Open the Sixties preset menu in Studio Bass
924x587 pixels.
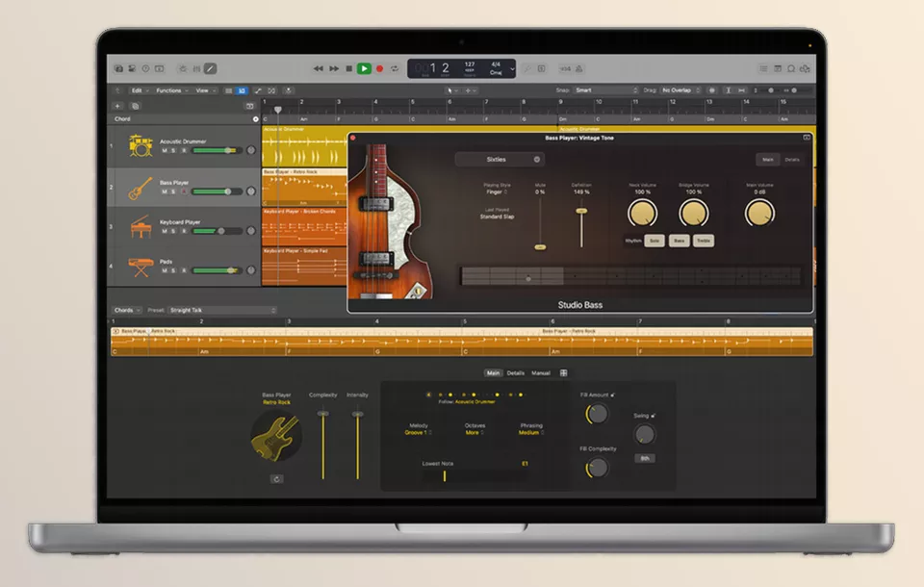pyautogui.click(x=500, y=160)
